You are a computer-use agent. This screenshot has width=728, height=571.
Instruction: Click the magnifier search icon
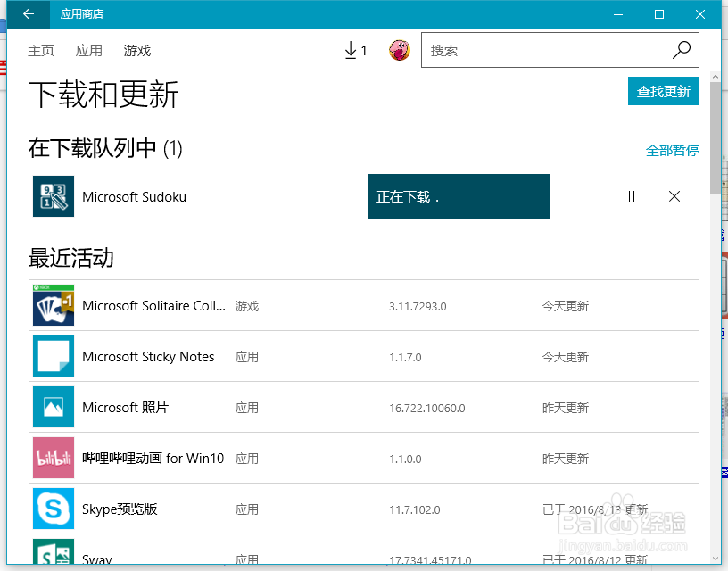point(681,50)
